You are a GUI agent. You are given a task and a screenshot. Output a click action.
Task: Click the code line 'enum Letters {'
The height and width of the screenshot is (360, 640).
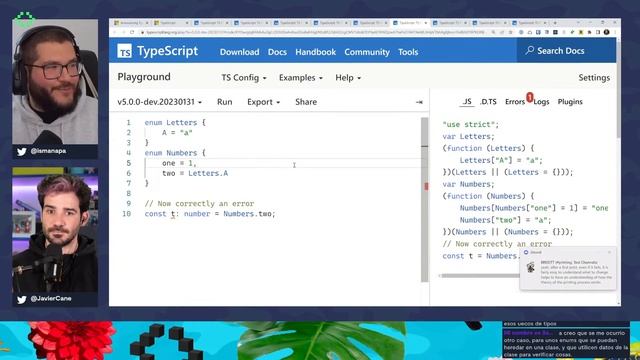click(x=175, y=122)
